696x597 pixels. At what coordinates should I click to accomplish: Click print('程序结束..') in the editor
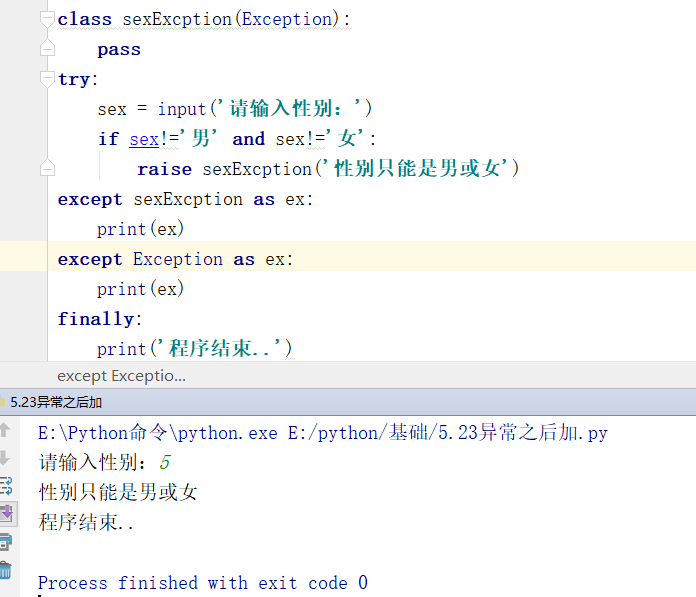pyautogui.click(x=194, y=348)
